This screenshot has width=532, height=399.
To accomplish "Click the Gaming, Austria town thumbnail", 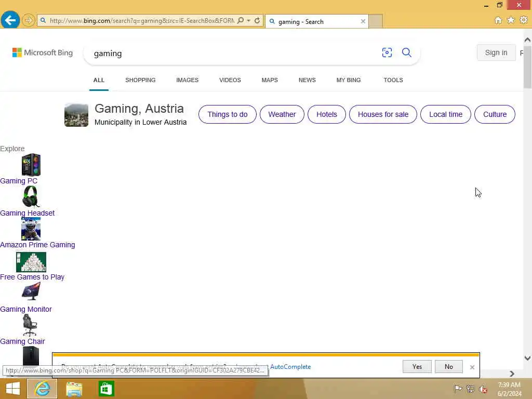I will click(x=76, y=115).
